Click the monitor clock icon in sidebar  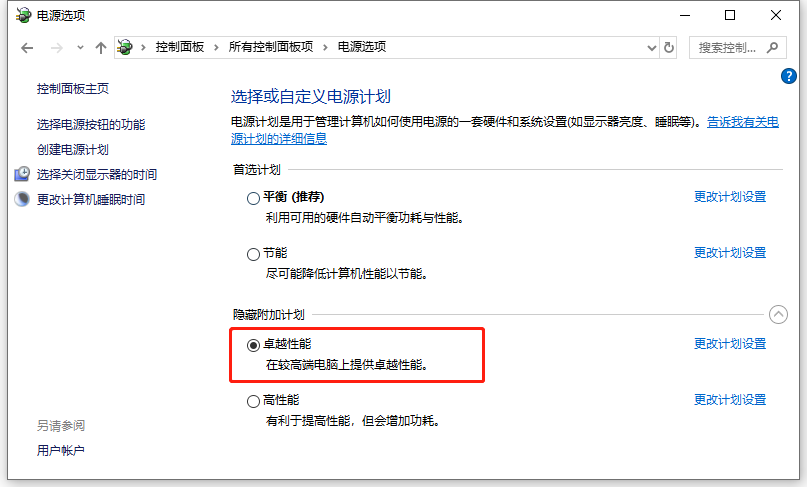[x=22, y=174]
